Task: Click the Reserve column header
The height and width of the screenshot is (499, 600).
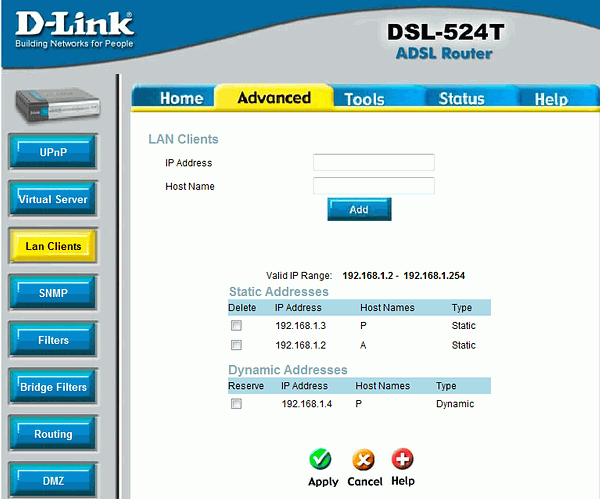Action: pos(246,386)
